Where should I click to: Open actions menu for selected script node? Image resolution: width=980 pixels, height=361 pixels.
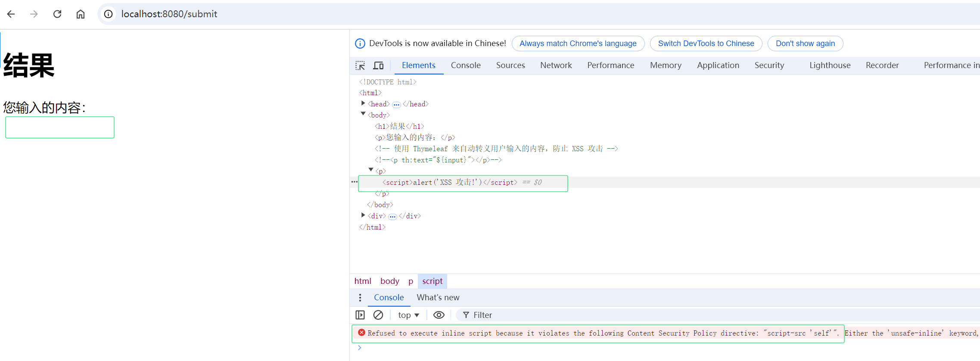pos(354,182)
